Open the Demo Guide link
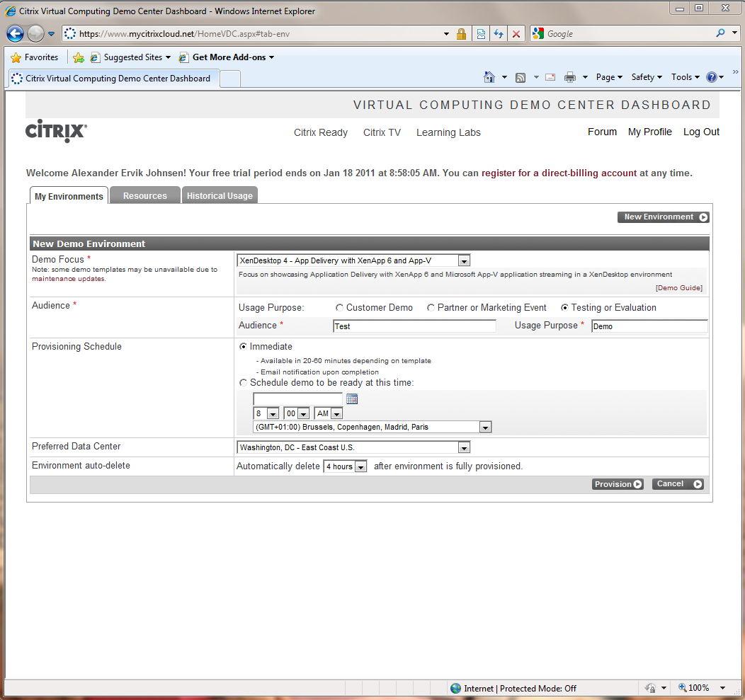This screenshot has width=745, height=700. pos(679,288)
